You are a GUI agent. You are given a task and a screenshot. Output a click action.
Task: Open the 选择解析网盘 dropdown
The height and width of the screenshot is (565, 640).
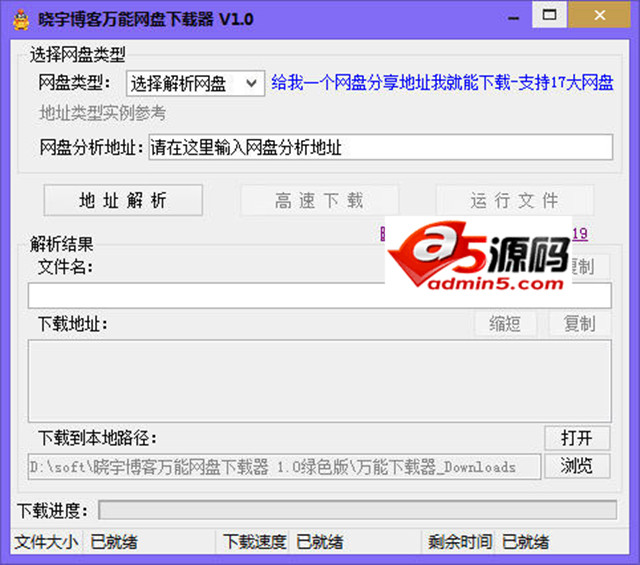pos(195,84)
